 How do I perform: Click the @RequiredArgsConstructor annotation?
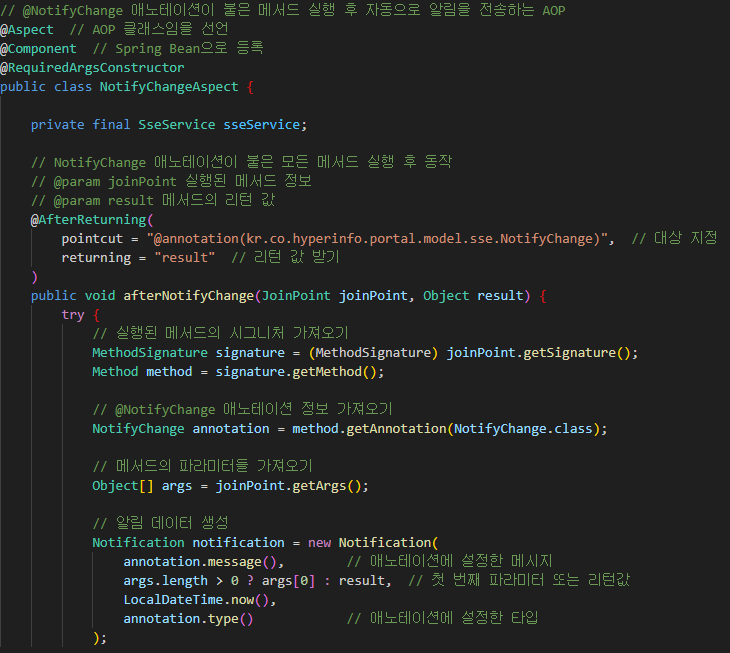point(92,68)
